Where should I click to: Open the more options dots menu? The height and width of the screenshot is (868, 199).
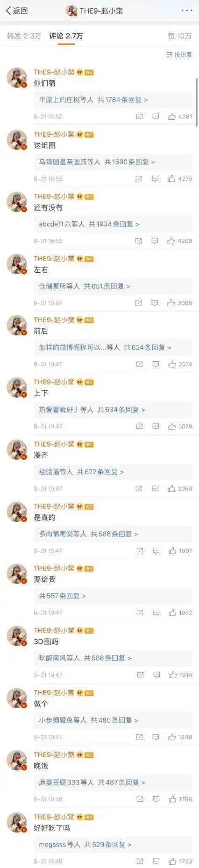186,11
